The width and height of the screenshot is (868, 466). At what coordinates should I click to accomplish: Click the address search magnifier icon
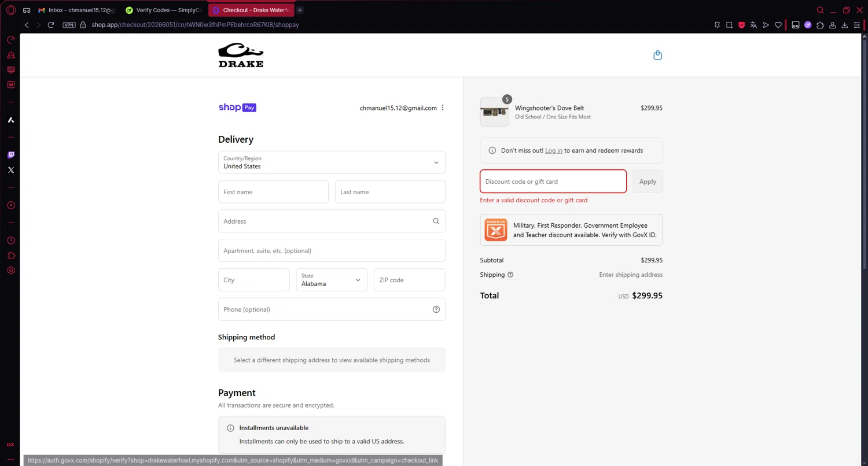pos(436,221)
